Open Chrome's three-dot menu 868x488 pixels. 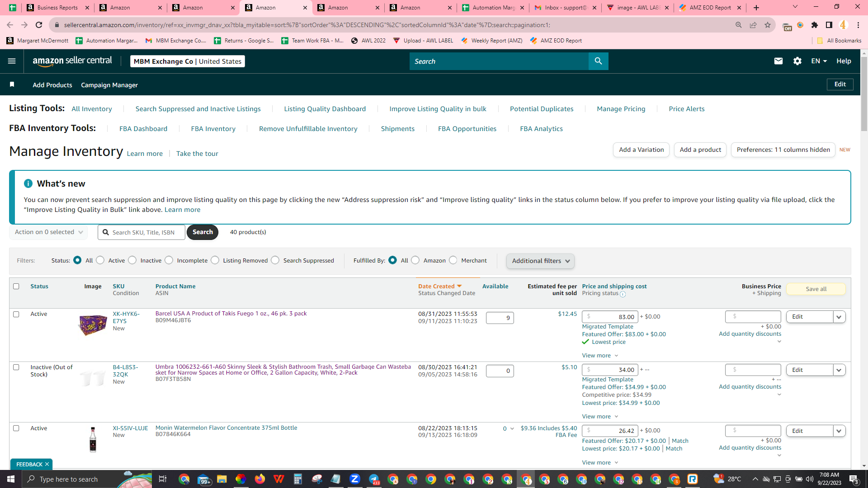pos(858,25)
